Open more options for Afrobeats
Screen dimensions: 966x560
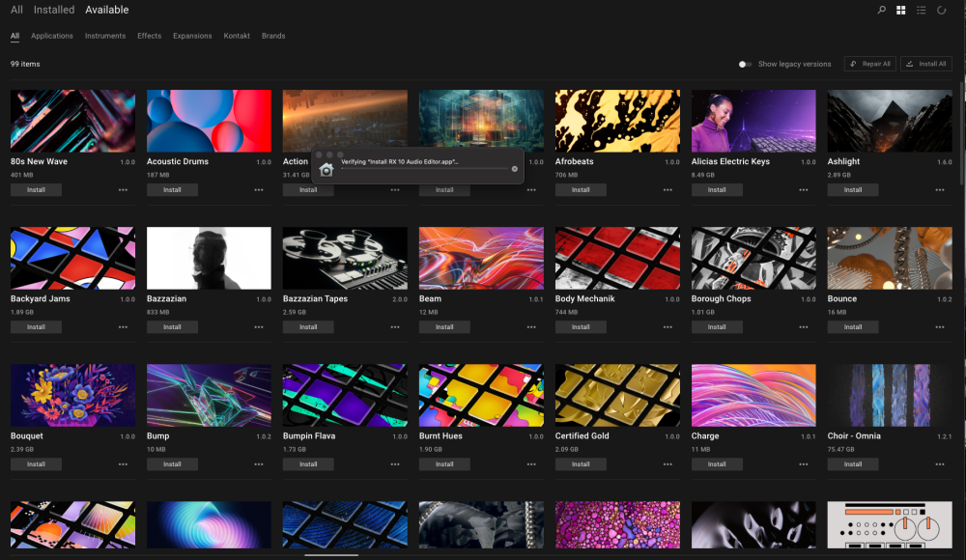point(668,190)
